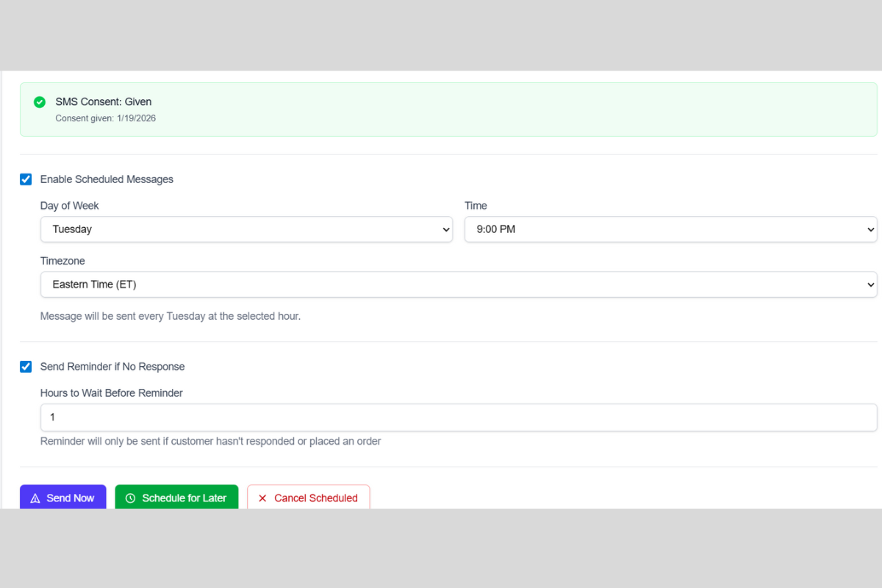Click the warning triangle icon on Send Now
Image resolution: width=882 pixels, height=588 pixels.
click(x=35, y=498)
